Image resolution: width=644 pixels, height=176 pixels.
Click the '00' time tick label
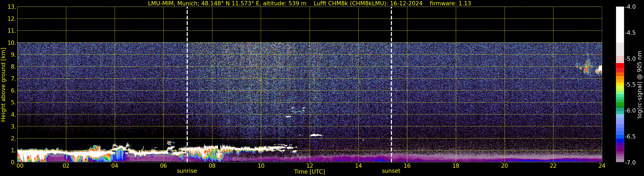coord(20,166)
